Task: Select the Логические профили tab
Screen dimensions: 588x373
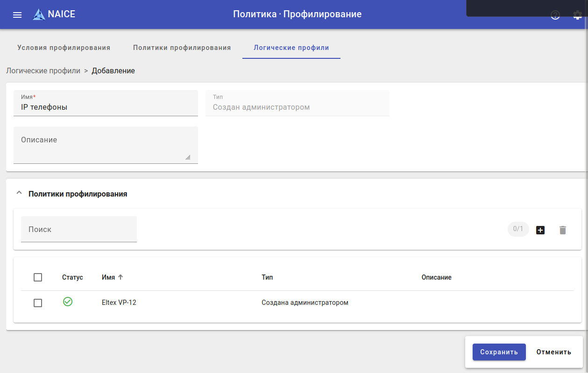Action: [x=291, y=48]
